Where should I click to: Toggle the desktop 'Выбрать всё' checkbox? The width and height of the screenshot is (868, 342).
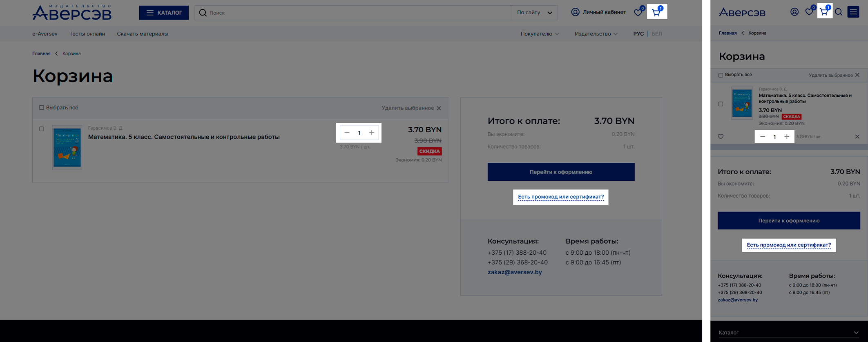point(42,108)
